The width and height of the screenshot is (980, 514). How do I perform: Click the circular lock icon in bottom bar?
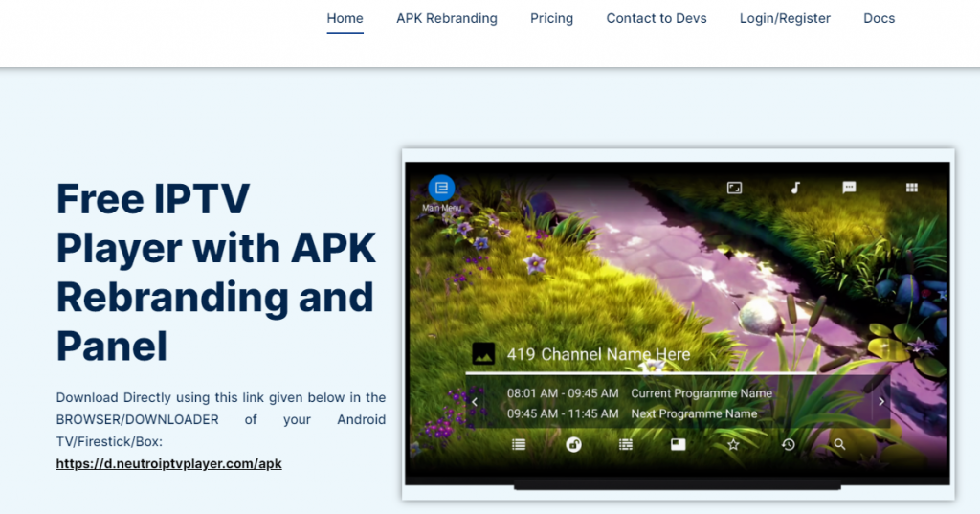(573, 444)
